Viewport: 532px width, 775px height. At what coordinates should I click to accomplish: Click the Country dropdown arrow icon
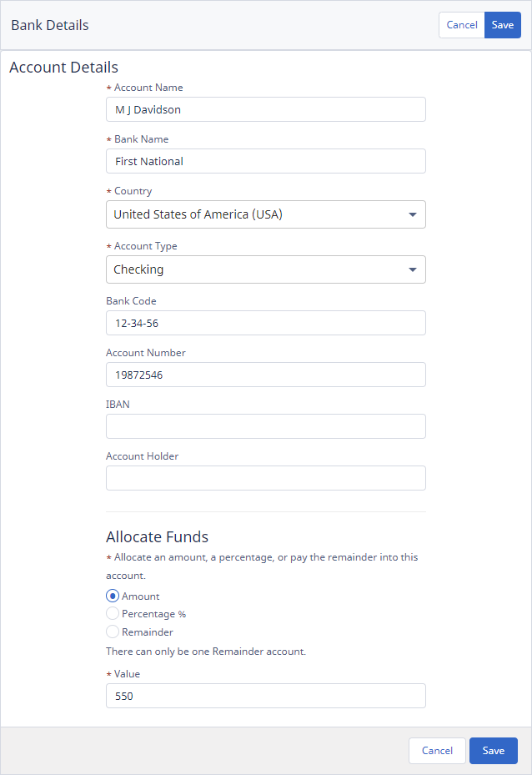412,215
